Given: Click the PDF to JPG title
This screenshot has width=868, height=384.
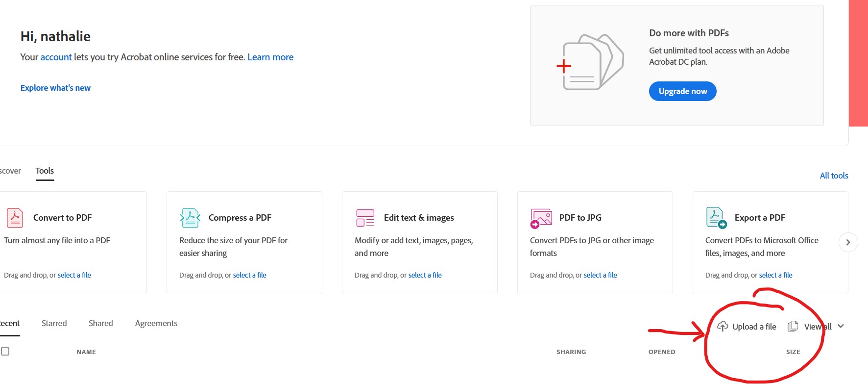Looking at the screenshot, I should click(x=580, y=218).
